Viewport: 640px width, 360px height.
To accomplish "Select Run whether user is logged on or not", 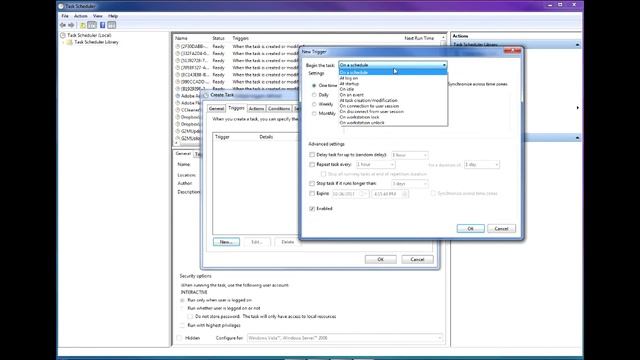I will pos(182,309).
